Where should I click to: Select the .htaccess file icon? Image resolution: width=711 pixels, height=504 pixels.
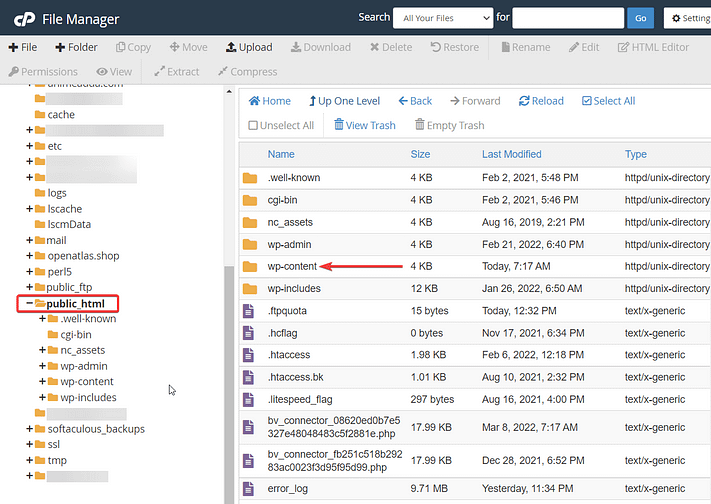pos(248,355)
